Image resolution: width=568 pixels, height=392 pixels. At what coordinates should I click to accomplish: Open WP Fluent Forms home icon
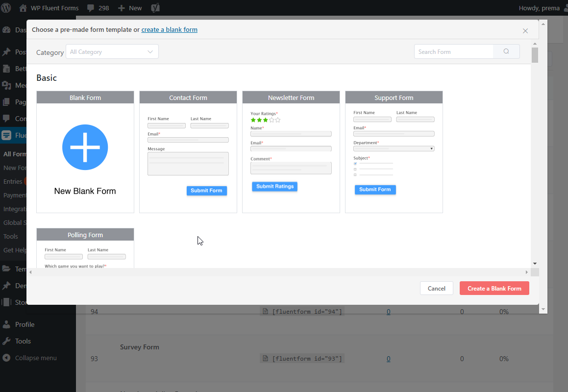(x=23, y=8)
